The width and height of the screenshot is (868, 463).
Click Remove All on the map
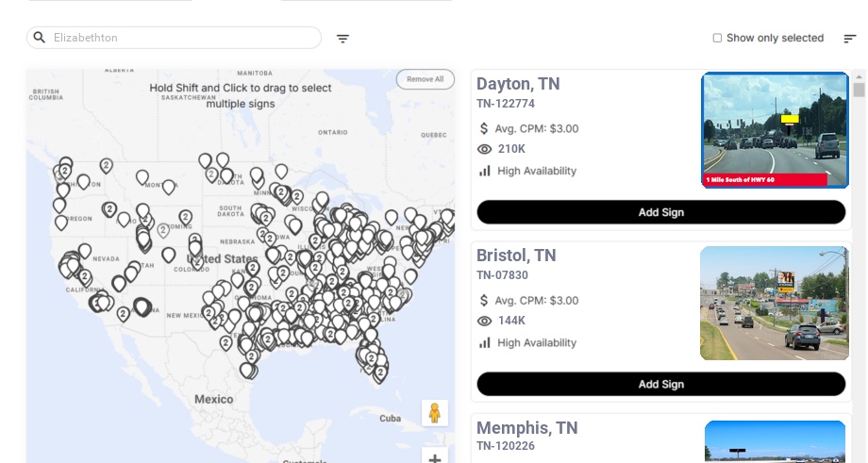(426, 79)
